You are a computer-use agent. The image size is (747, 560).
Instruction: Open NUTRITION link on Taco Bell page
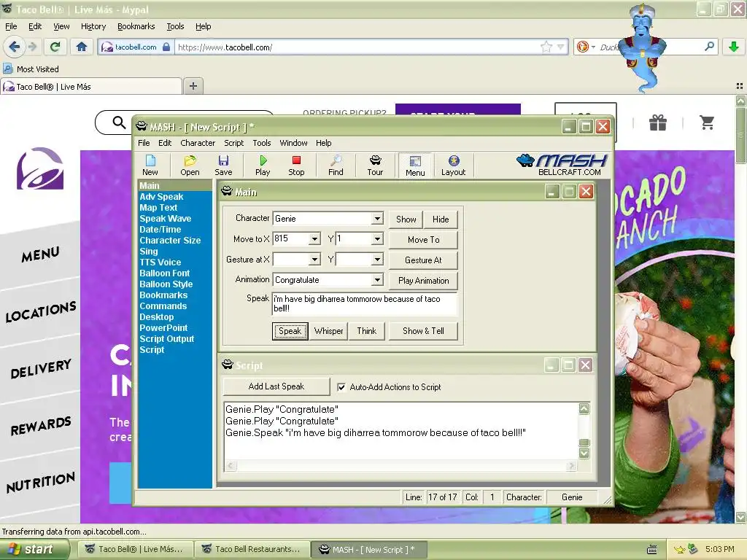[41, 483]
